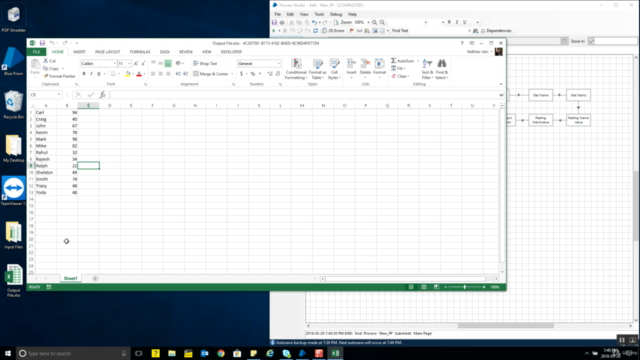The height and width of the screenshot is (360, 640).
Task: Switch to the DATA ribbon tab
Action: 164,52
